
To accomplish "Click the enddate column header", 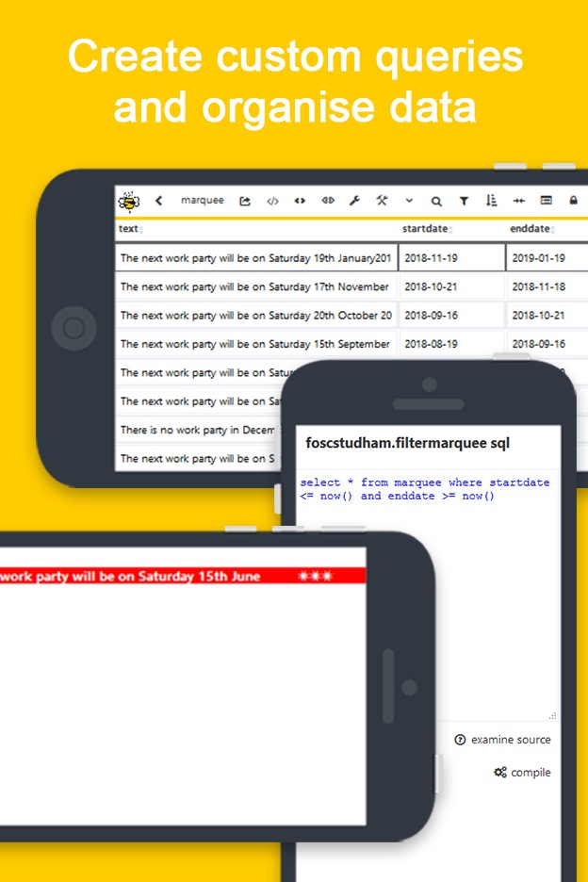I will pos(532,229).
